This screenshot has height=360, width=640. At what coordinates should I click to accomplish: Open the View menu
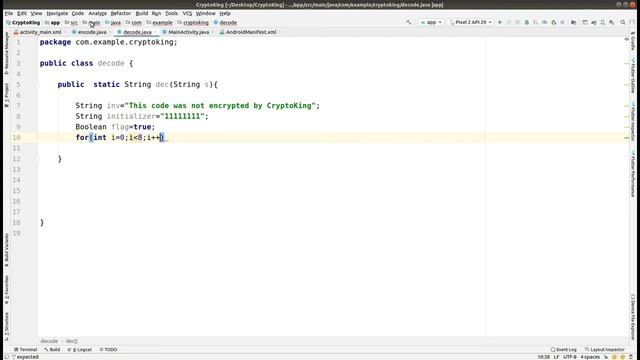tap(36, 13)
